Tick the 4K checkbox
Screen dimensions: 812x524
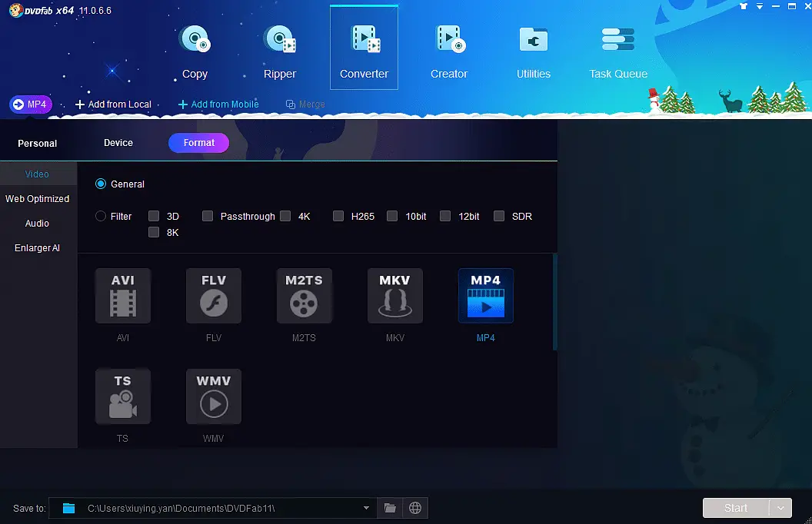point(285,216)
